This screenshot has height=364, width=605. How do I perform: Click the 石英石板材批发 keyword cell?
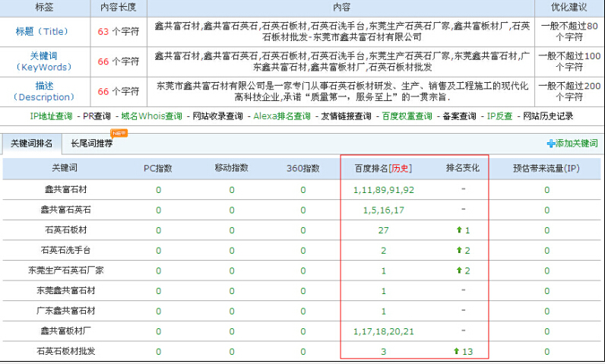(x=65, y=351)
